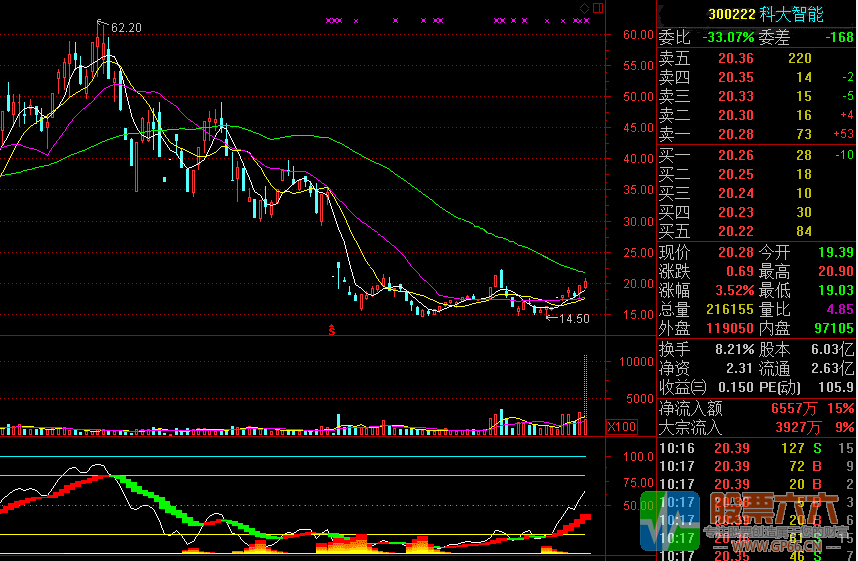Click the 62.20 high price arrow label
The height and width of the screenshot is (561, 858).
pyautogui.click(x=118, y=27)
